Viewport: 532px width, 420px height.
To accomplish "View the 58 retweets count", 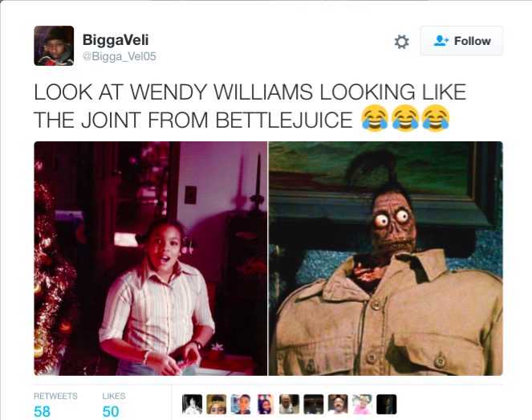I will (x=42, y=411).
